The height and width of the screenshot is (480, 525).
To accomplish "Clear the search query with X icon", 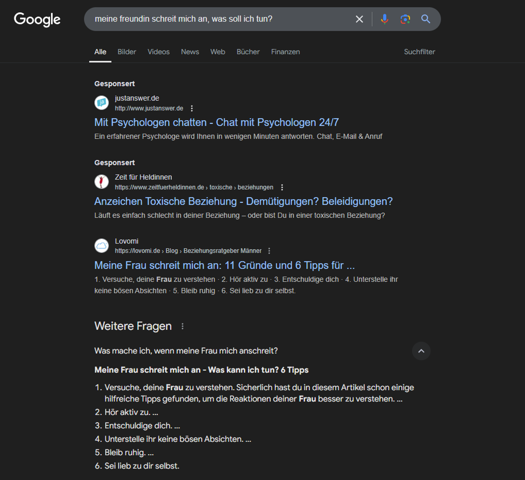I will click(359, 19).
